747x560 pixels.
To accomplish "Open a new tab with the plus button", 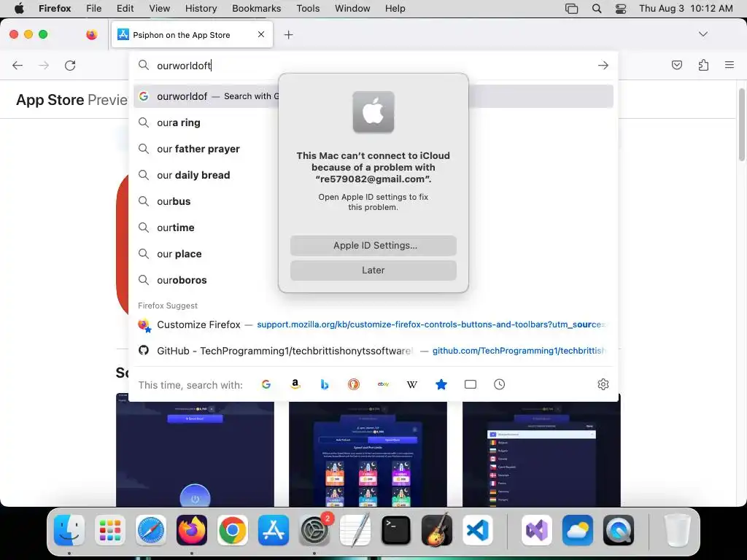I will tap(288, 35).
